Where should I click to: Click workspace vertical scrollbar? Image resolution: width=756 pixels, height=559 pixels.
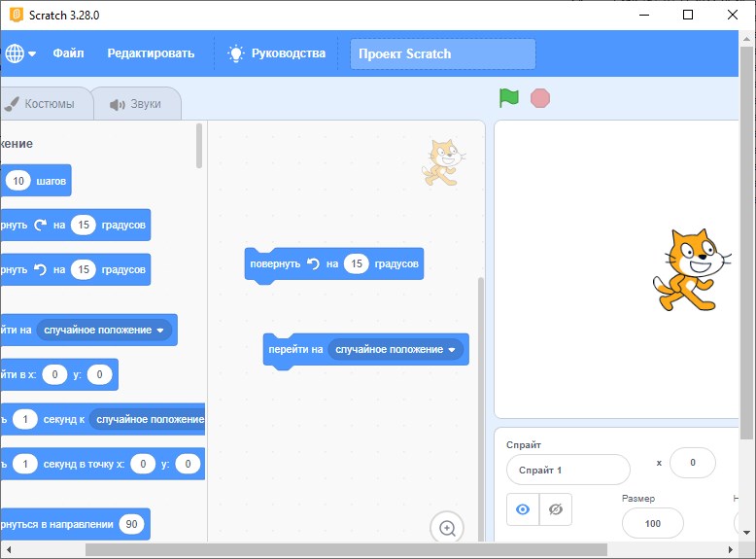(x=481, y=409)
